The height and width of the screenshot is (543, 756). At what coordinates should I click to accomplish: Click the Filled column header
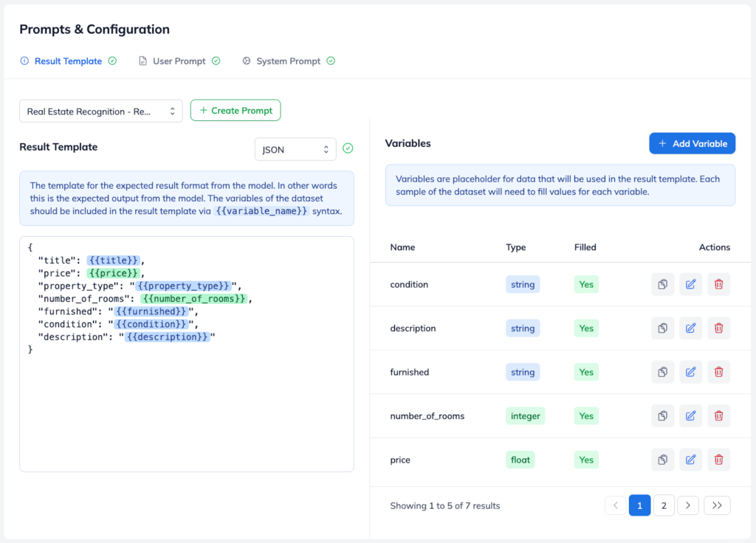(x=585, y=247)
